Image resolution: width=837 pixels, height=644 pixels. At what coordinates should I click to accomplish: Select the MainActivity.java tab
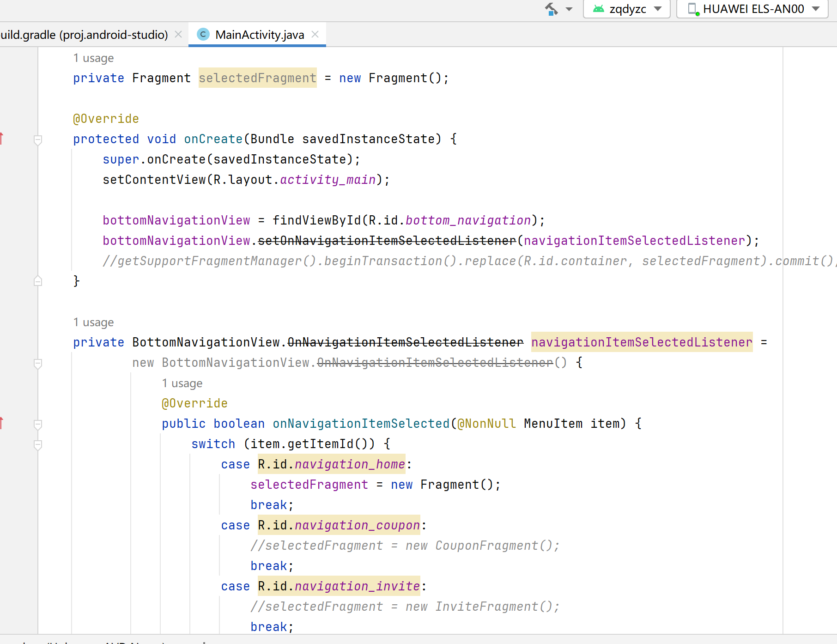coord(259,35)
